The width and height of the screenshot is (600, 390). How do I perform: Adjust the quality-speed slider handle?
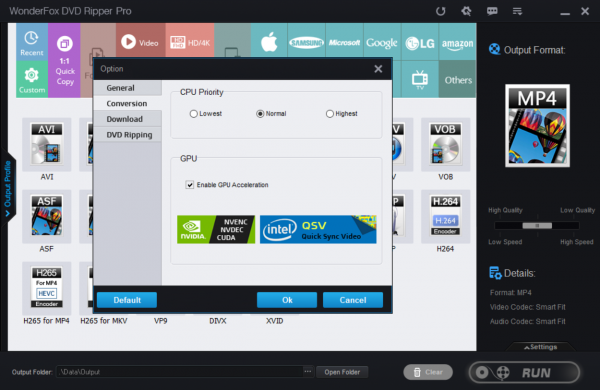tap(537, 225)
